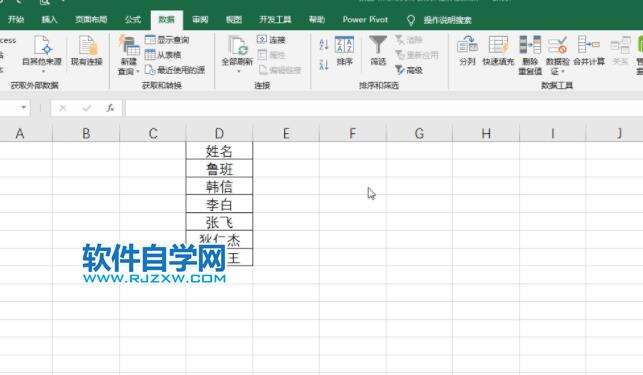This screenshot has height=375, width=643.
Task: Click the fx Insert Function button
Action: pos(110,108)
